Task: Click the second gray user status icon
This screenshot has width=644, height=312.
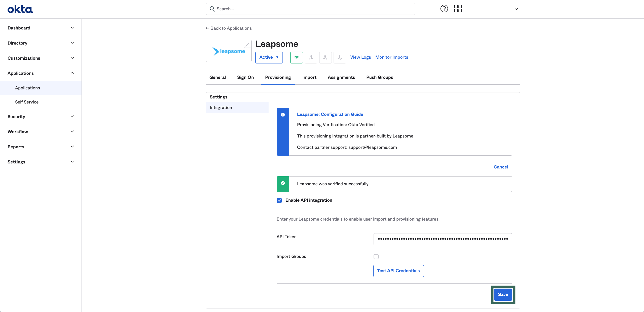Action: pyautogui.click(x=325, y=57)
